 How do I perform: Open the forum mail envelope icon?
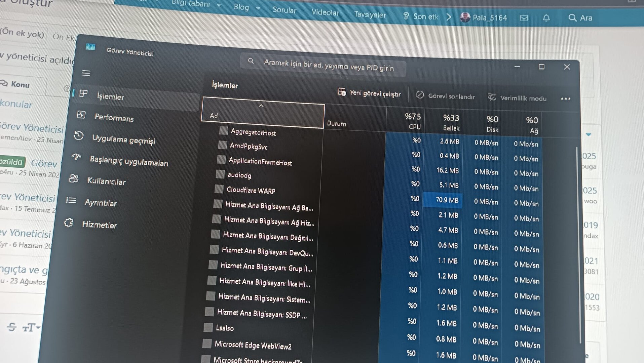[x=524, y=18]
